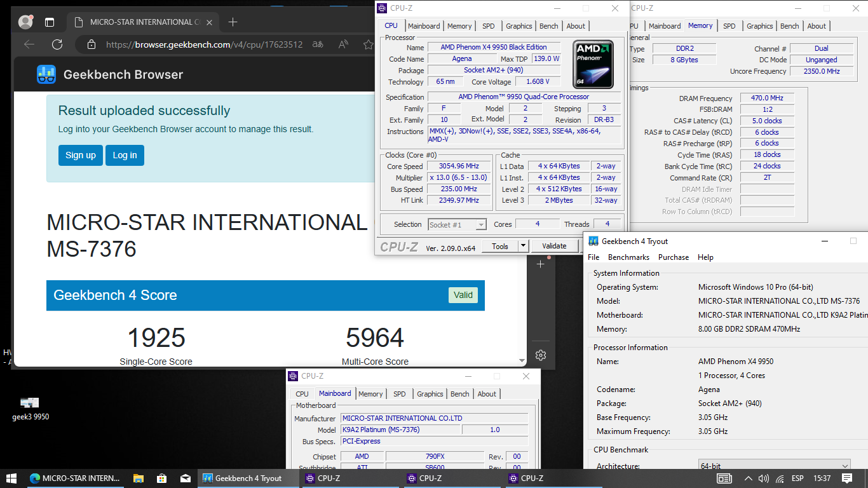The height and width of the screenshot is (488, 868).
Task: Open About tab in front CPU-Z window
Action: coord(576,26)
